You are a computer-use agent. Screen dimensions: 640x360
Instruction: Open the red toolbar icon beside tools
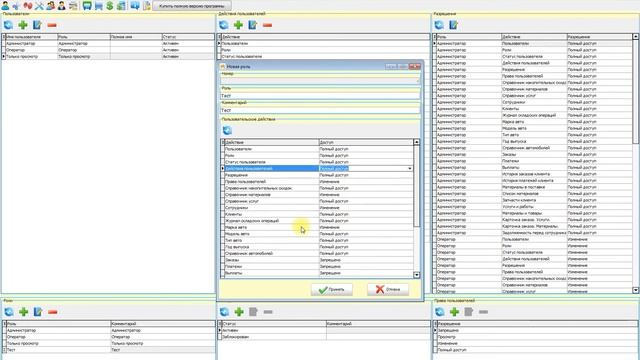point(28,6)
